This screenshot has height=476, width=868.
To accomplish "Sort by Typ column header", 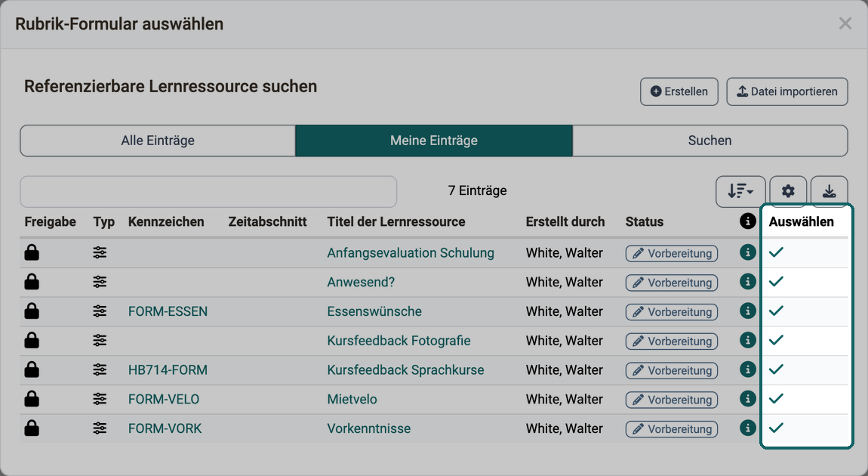I will tap(104, 221).
